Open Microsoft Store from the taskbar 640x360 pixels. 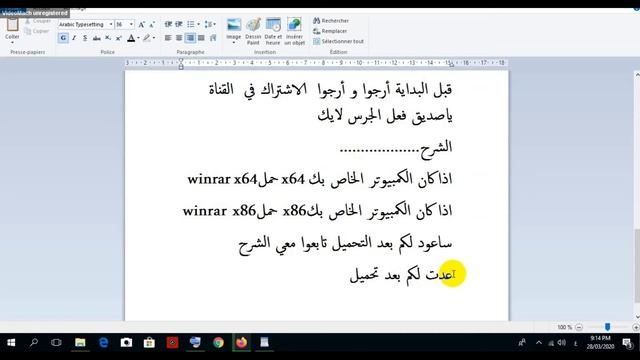pos(149,342)
